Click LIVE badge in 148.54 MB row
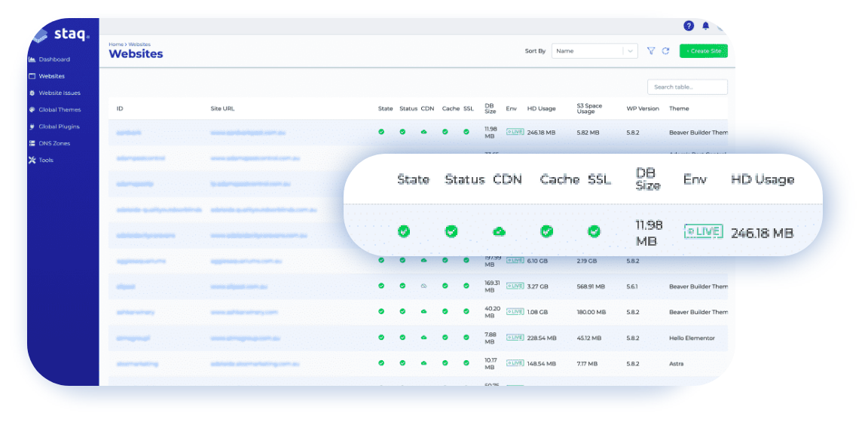This screenshot has width=868, height=422. pyautogui.click(x=515, y=363)
